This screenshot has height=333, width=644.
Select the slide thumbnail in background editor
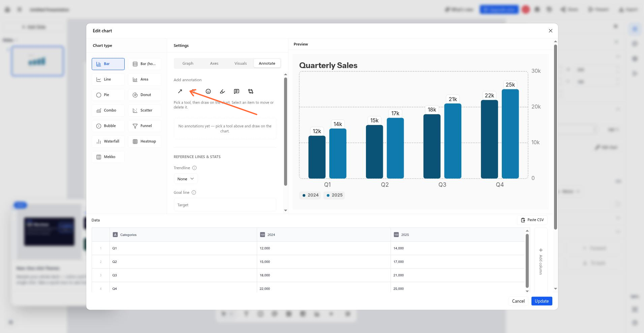coord(37,61)
